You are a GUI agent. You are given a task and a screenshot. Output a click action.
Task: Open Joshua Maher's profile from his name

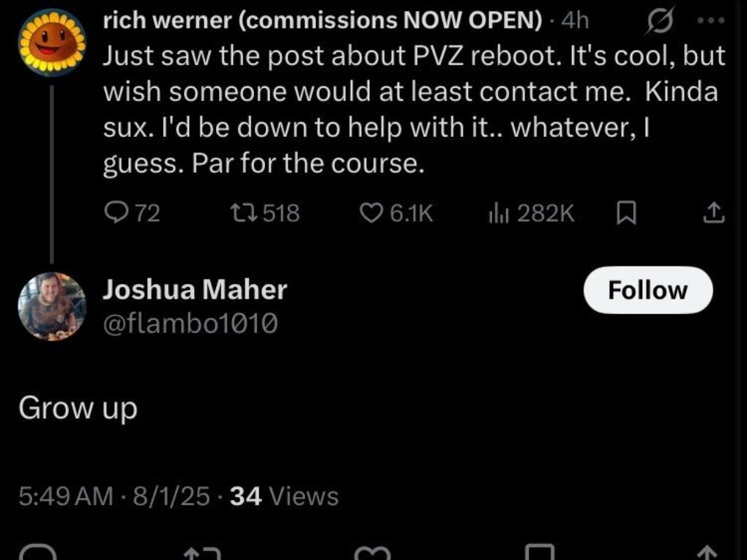[x=195, y=290]
